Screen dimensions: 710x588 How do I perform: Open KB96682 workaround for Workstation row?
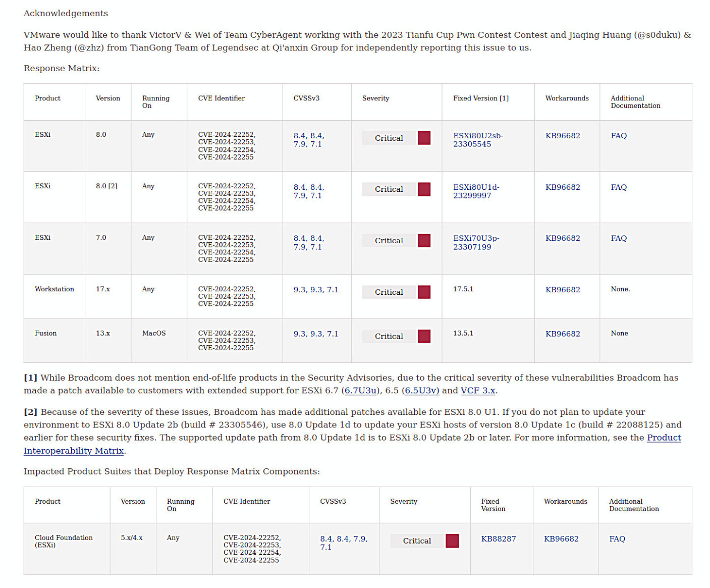pyautogui.click(x=563, y=290)
